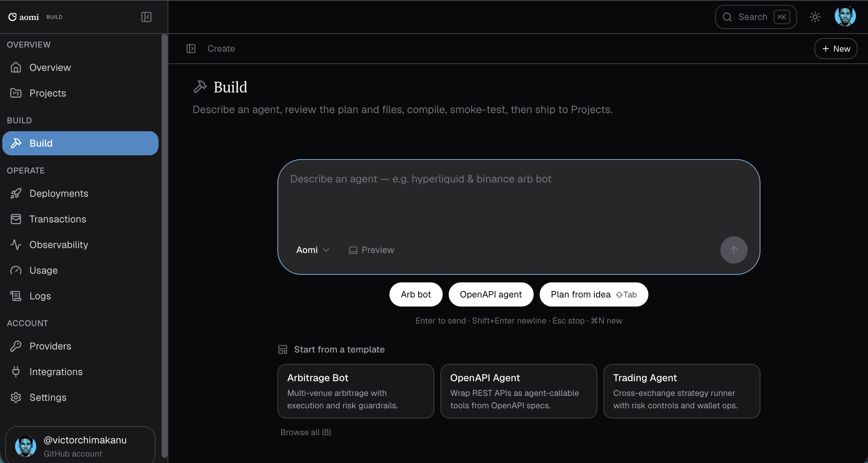Click the Build page heading hammer icon
Screen dimensions: 868x463
click(x=200, y=87)
